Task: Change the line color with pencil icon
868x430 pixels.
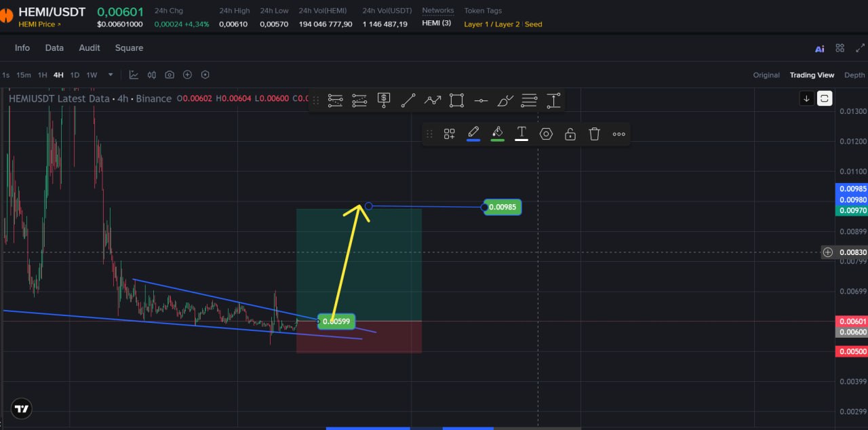Action: coord(473,134)
